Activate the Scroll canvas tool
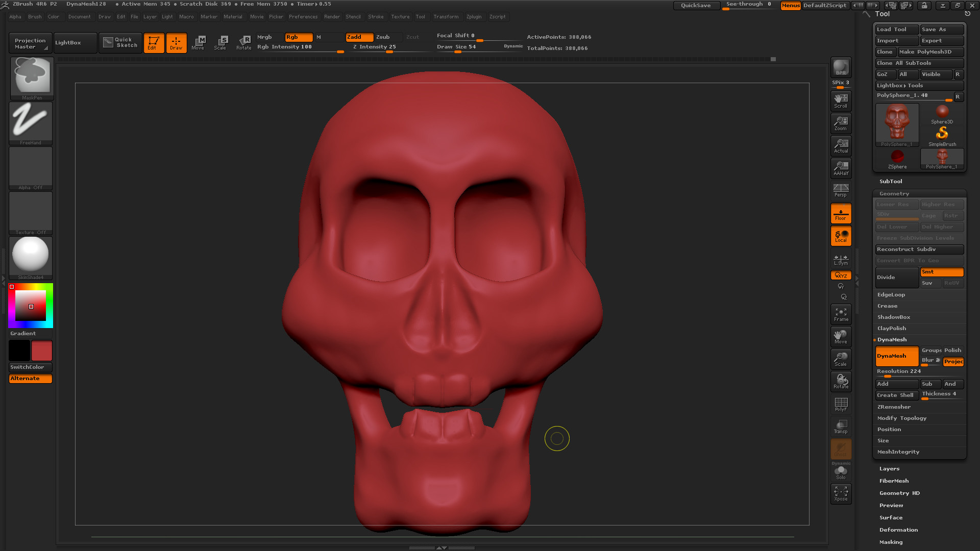 click(841, 101)
